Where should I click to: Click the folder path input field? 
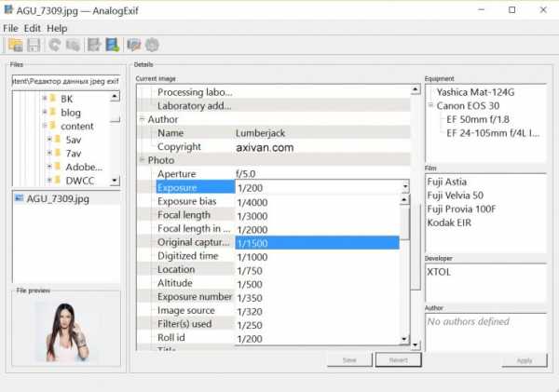(x=66, y=81)
